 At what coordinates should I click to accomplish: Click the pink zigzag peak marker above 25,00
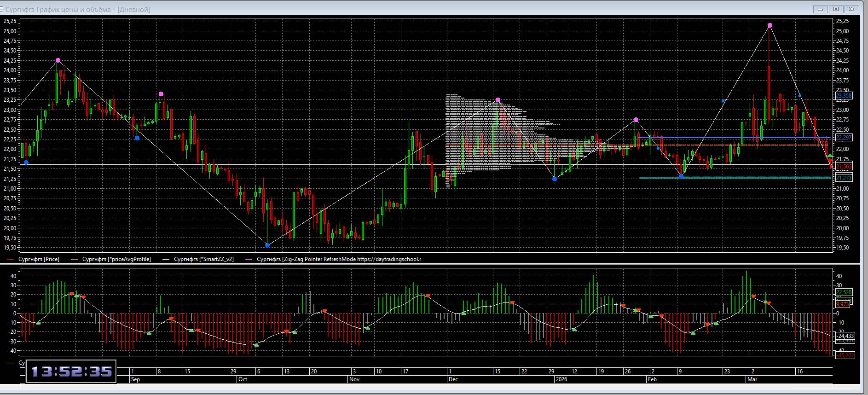pos(770,25)
